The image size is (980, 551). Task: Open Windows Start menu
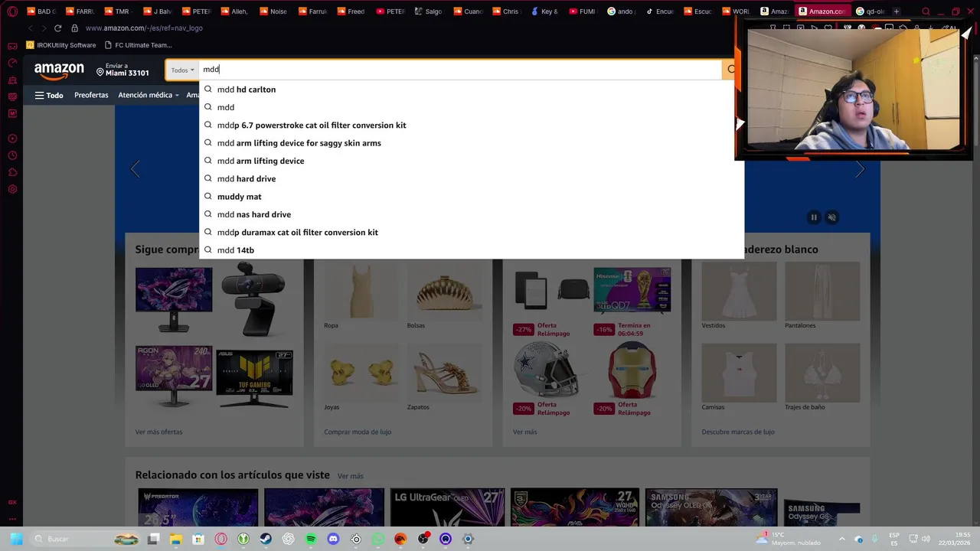tap(16, 539)
